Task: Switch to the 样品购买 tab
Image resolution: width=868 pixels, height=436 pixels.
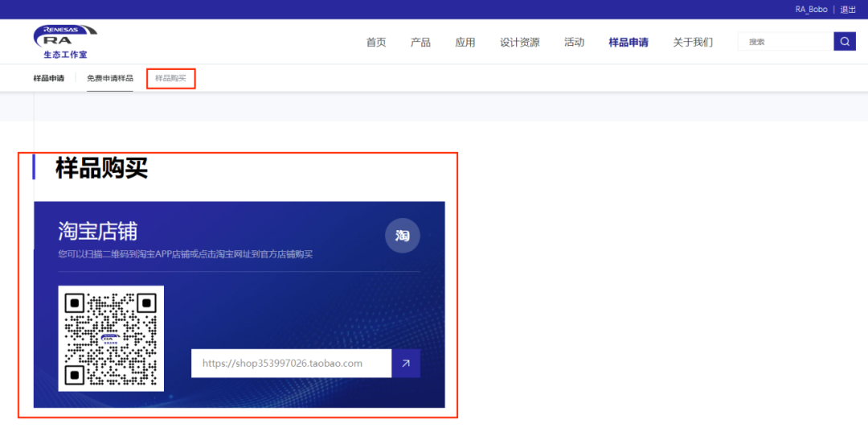Action: 170,78
